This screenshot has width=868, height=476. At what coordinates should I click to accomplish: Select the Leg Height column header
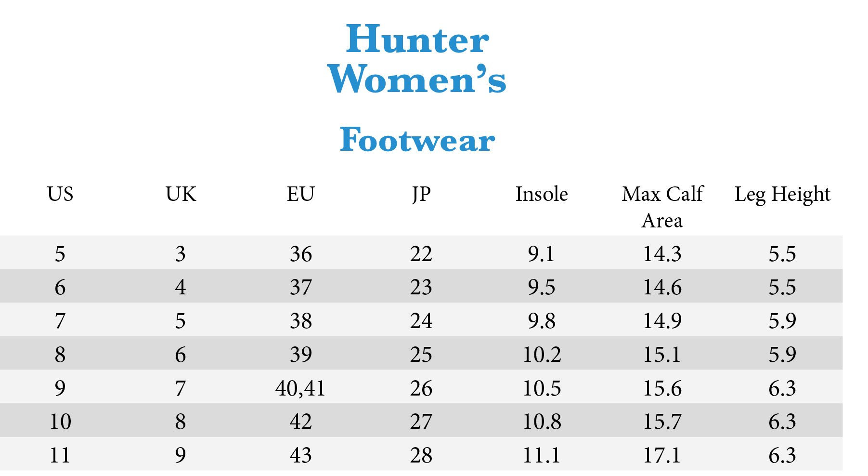[x=782, y=195]
